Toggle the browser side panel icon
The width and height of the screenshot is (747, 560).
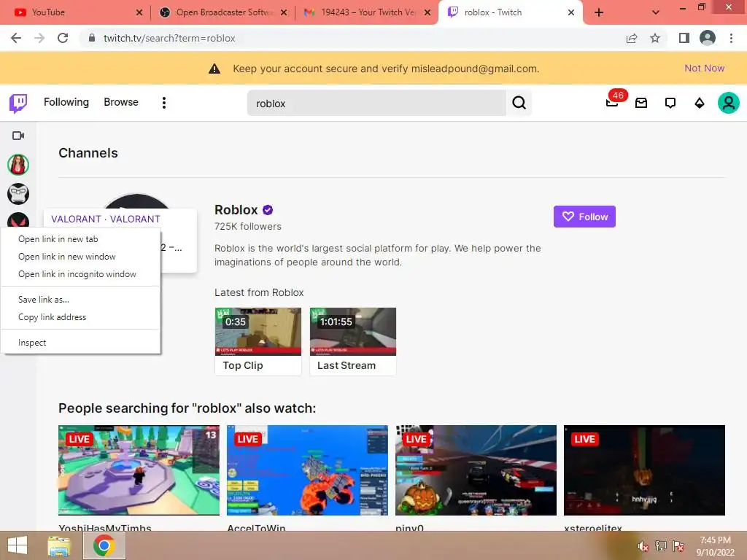pyautogui.click(x=684, y=38)
